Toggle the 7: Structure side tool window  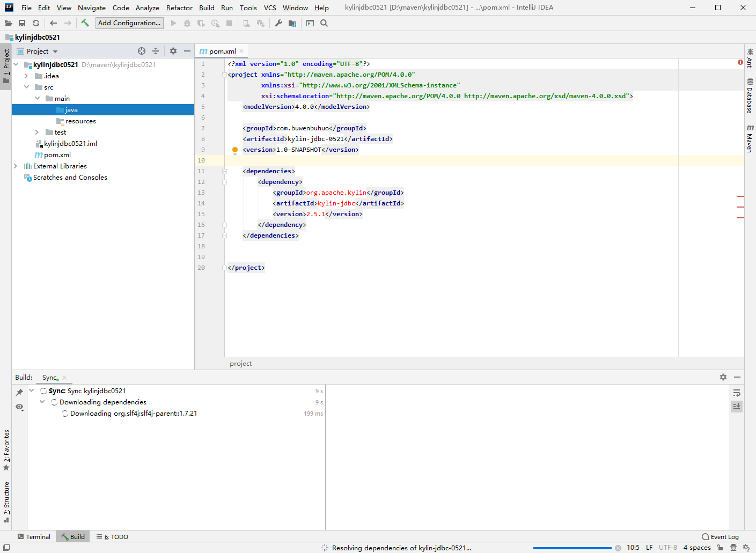6,502
